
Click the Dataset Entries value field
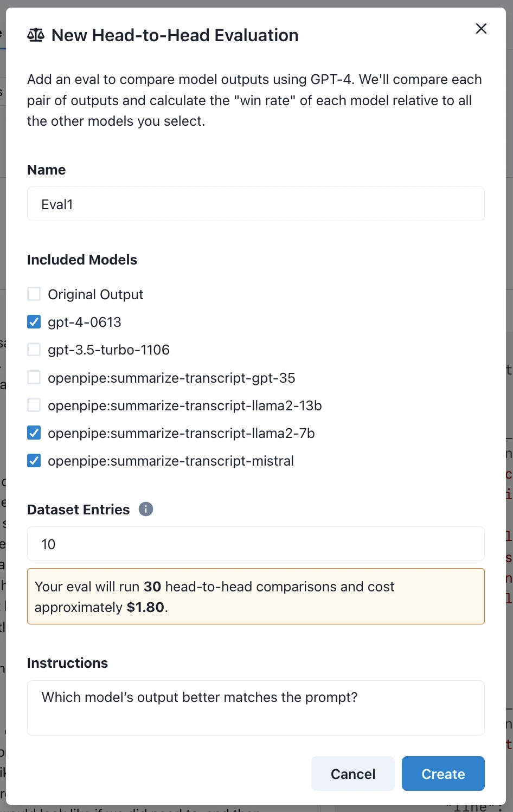(x=255, y=544)
